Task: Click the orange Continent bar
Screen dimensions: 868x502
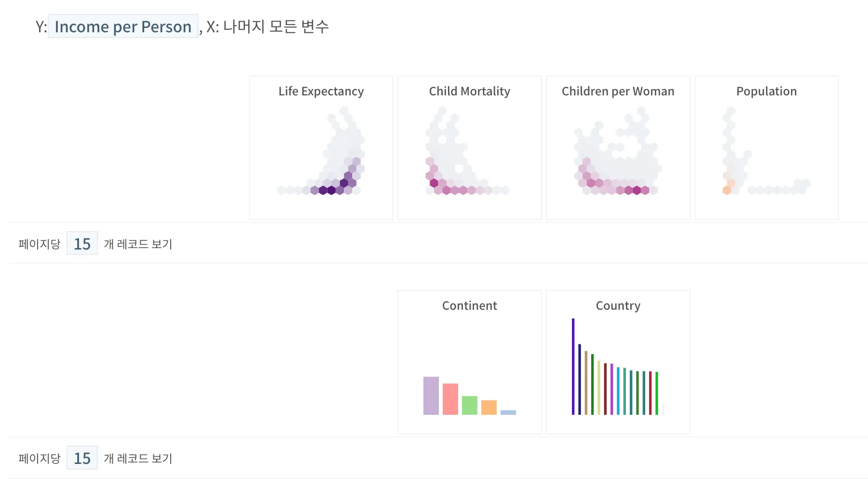Action: tap(488, 407)
